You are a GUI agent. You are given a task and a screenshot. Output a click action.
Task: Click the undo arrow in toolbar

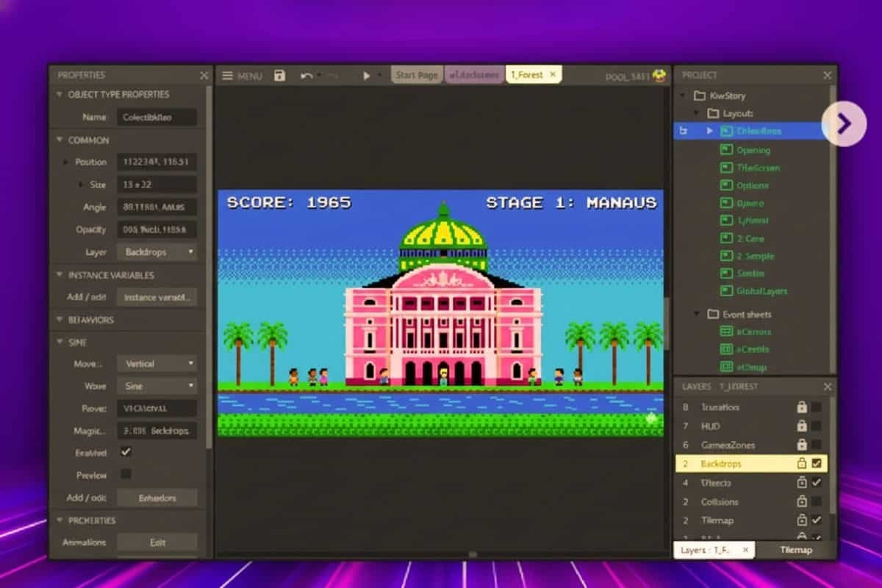[x=306, y=75]
